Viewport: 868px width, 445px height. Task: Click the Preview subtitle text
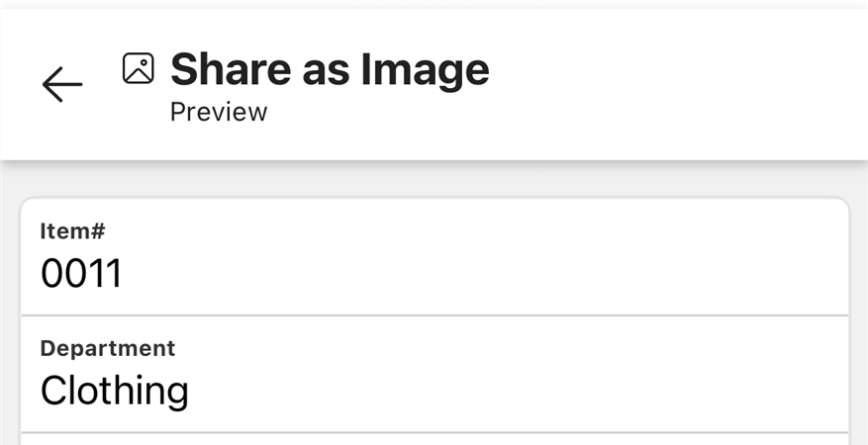[219, 112]
